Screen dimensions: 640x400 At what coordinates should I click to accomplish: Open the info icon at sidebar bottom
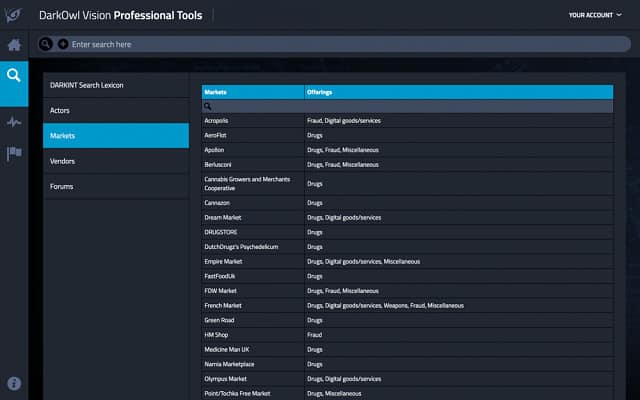14,383
